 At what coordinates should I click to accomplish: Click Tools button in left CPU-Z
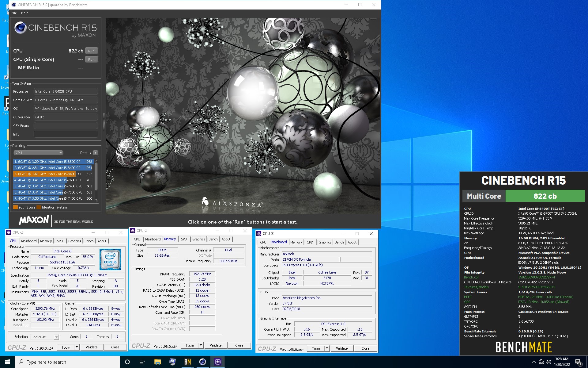click(66, 347)
